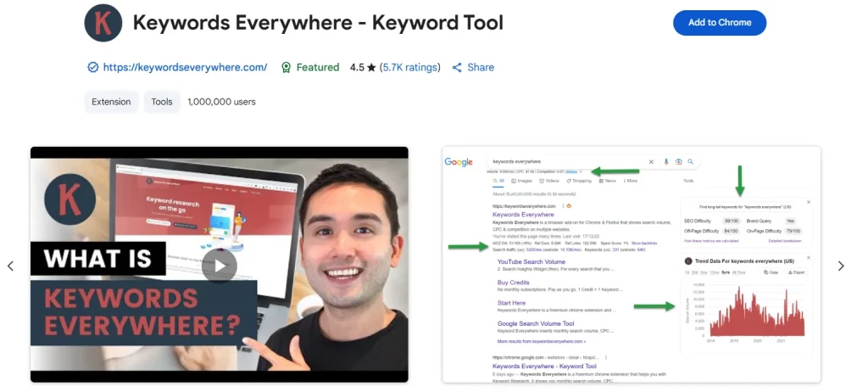
Task: Click the Keywords Everywhere K logo icon
Action: [x=103, y=23]
